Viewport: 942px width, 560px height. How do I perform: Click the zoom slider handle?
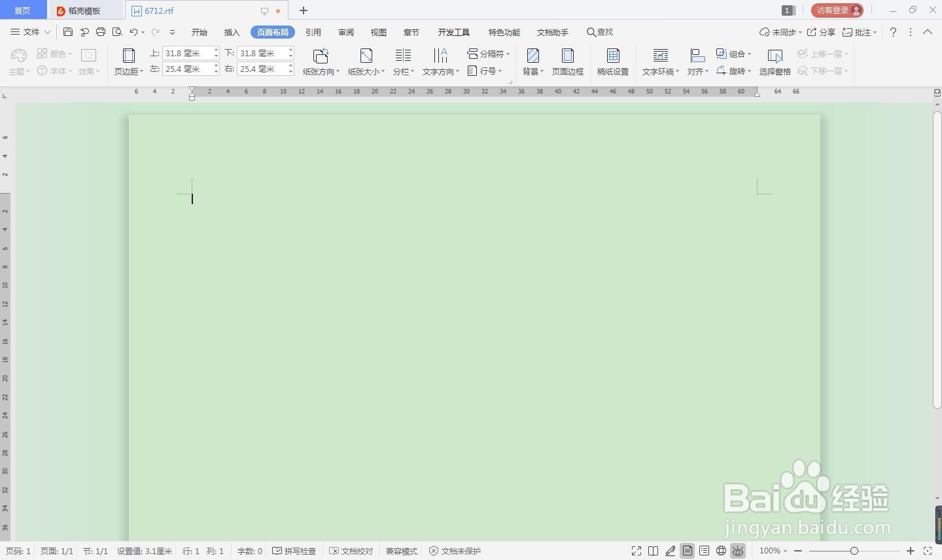(x=854, y=551)
